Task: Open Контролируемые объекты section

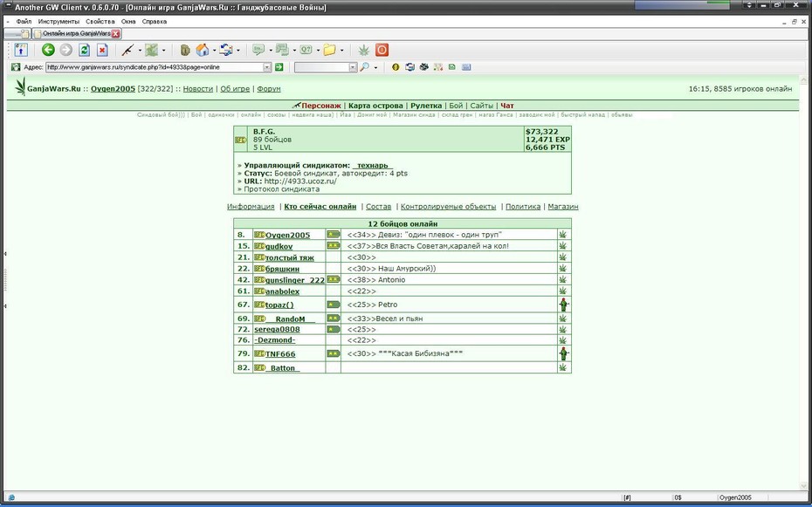Action: click(x=449, y=207)
